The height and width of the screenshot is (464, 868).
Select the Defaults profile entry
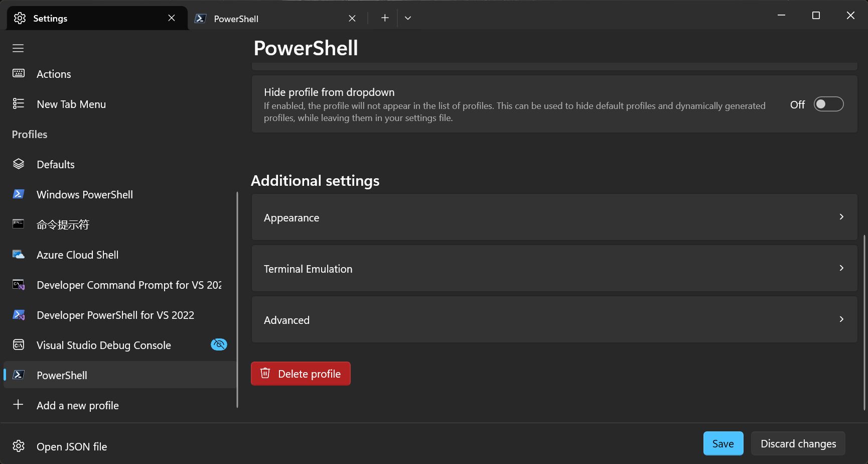click(120, 164)
